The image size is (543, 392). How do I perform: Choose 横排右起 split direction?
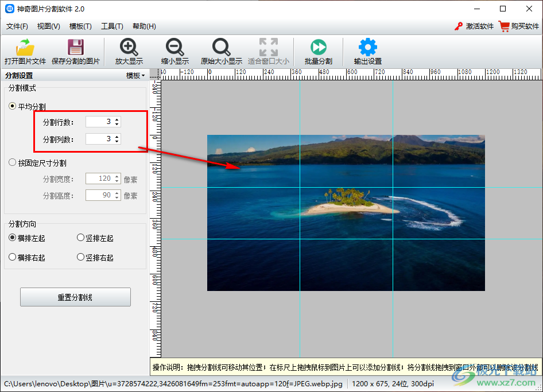pos(12,257)
